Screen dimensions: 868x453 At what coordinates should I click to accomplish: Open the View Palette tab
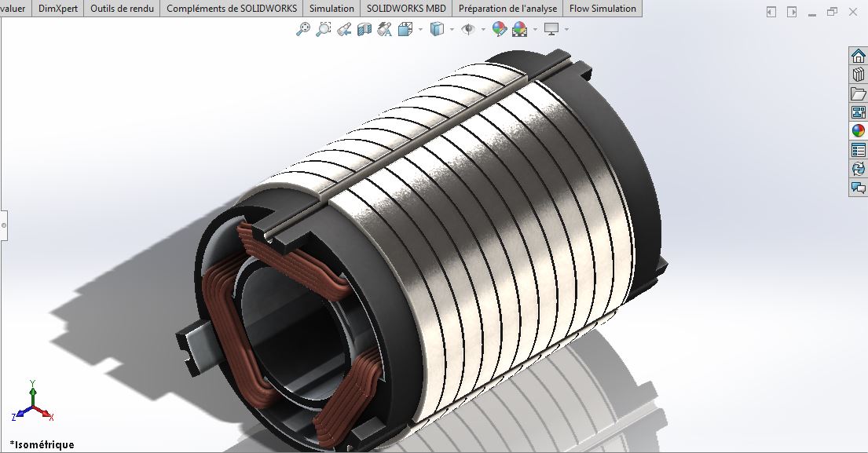[858, 111]
